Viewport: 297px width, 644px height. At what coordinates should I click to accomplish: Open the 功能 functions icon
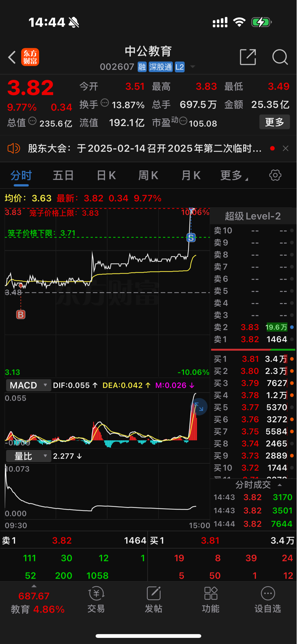[210, 600]
